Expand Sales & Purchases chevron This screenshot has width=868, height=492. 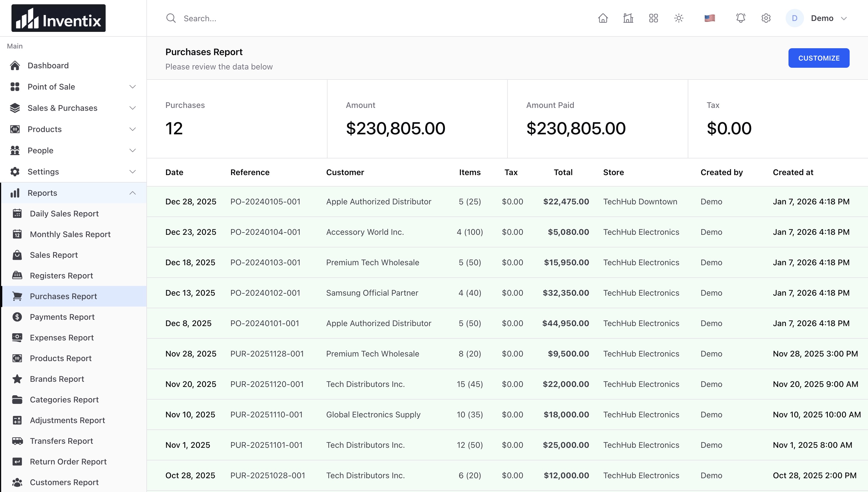[x=132, y=108]
